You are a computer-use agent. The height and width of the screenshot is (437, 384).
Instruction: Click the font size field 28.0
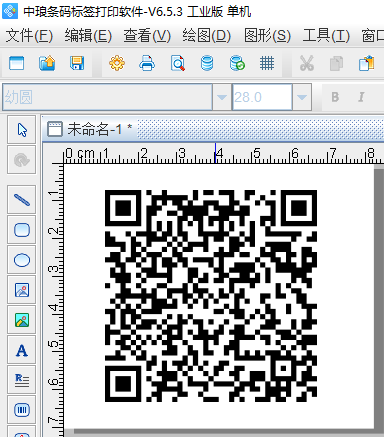262,97
